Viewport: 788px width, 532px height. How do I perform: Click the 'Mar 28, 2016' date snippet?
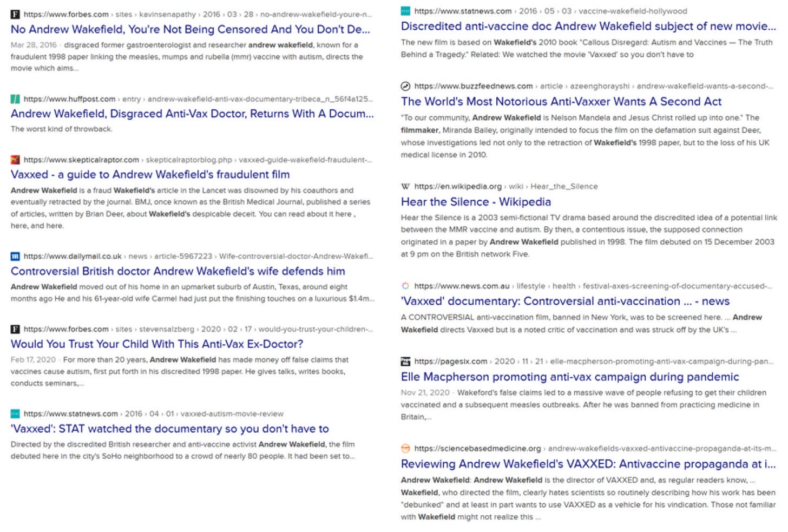[x=34, y=45]
